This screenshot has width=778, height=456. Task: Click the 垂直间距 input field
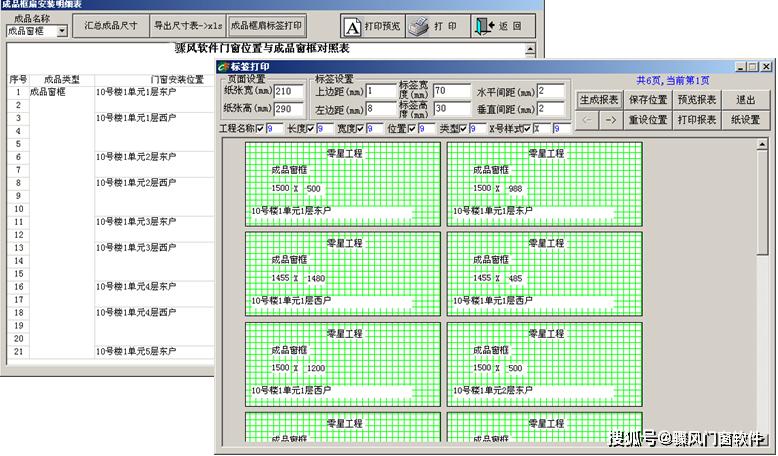click(x=551, y=109)
